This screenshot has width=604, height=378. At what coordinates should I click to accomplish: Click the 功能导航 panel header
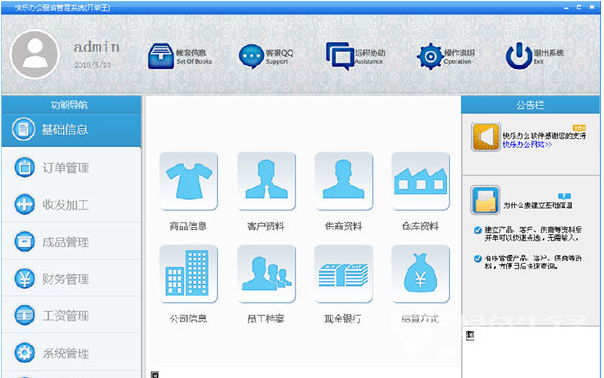pos(71,104)
